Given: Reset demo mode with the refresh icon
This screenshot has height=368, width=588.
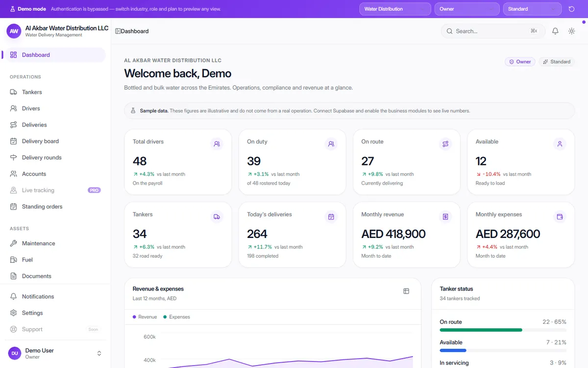Looking at the screenshot, I should (x=571, y=9).
